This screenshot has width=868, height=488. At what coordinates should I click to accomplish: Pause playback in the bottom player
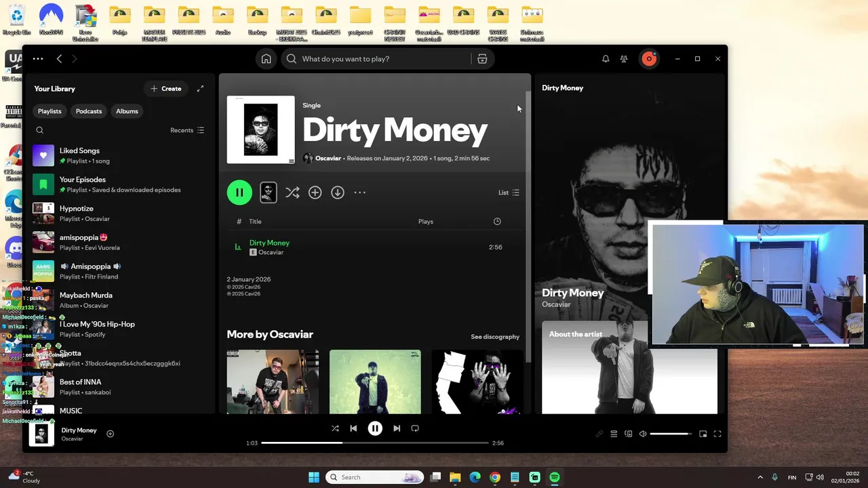(375, 428)
